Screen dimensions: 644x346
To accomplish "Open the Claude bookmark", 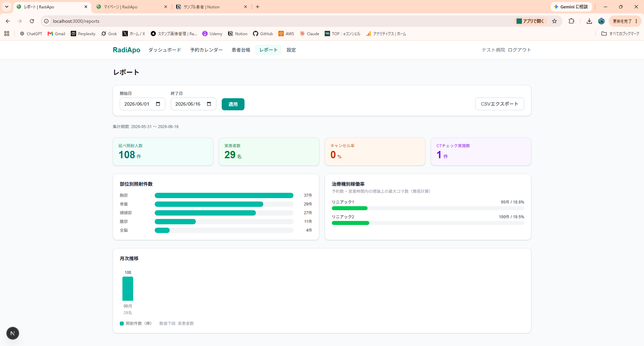I will [x=309, y=34].
